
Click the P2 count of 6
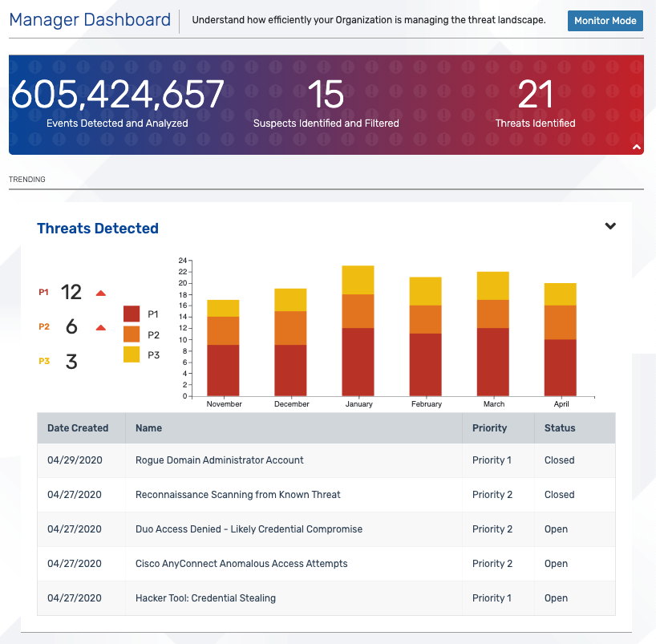pyautogui.click(x=71, y=326)
